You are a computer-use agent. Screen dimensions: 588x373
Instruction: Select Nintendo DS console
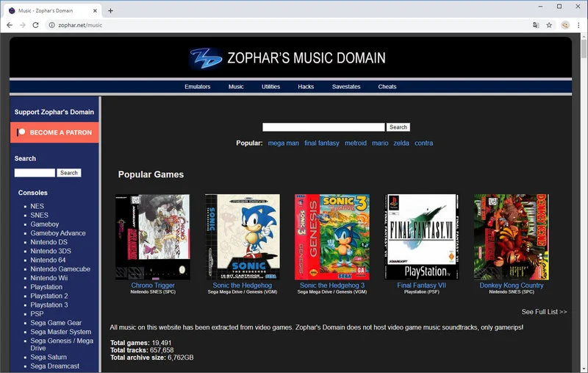(49, 242)
